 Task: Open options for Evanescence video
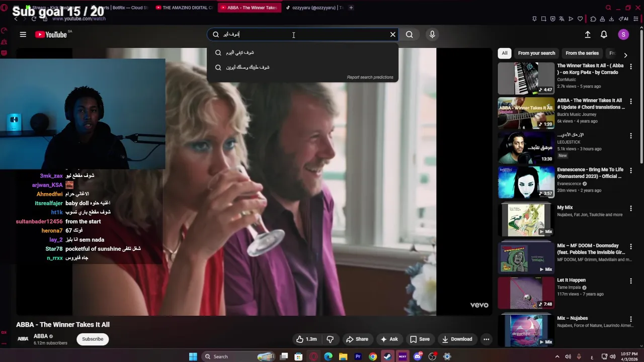tap(631, 170)
